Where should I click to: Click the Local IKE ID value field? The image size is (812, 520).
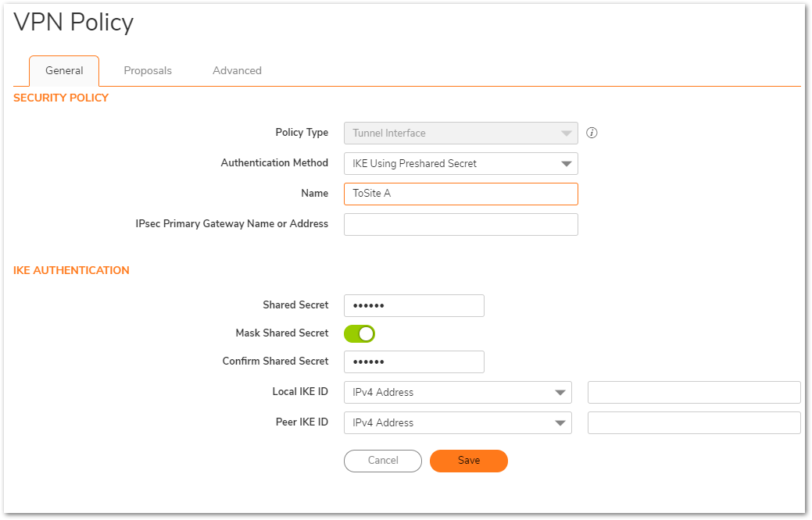(x=694, y=392)
